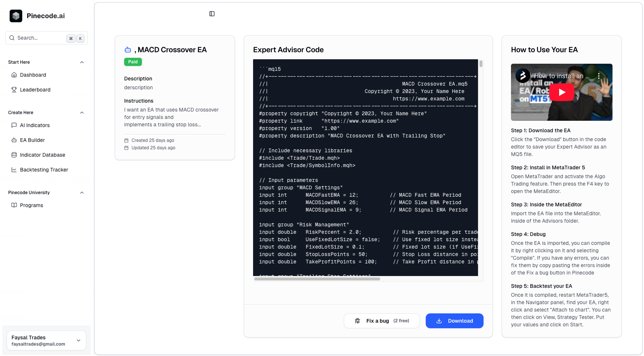The height and width of the screenshot is (356, 644).
Task: Click the calendar icon next to Updated date
Action: coord(126,148)
